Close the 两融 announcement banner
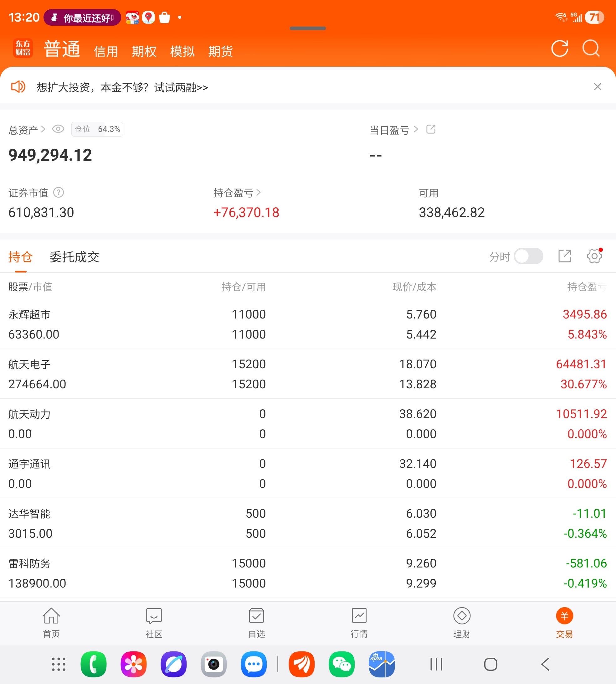This screenshot has width=616, height=684. tap(598, 87)
